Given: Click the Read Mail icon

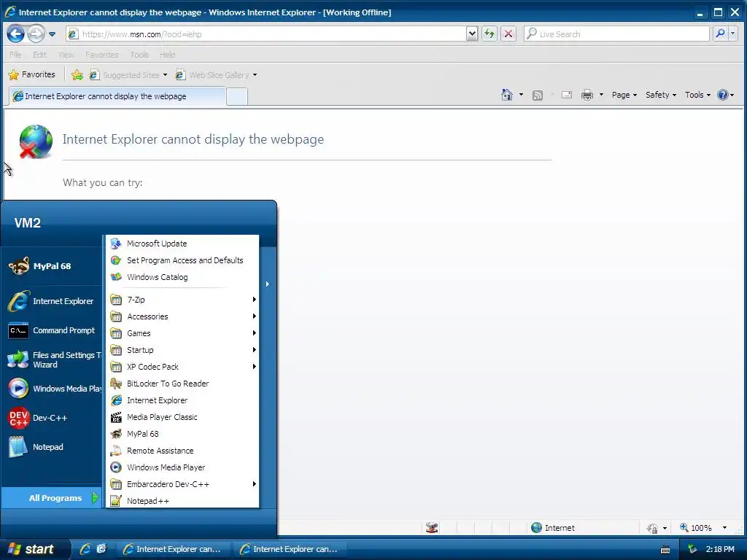Looking at the screenshot, I should tap(566, 95).
